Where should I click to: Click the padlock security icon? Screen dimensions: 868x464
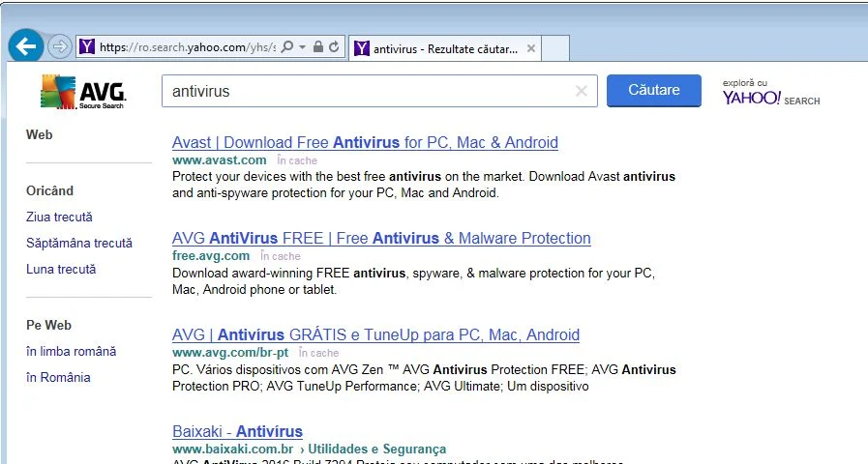coord(317,46)
